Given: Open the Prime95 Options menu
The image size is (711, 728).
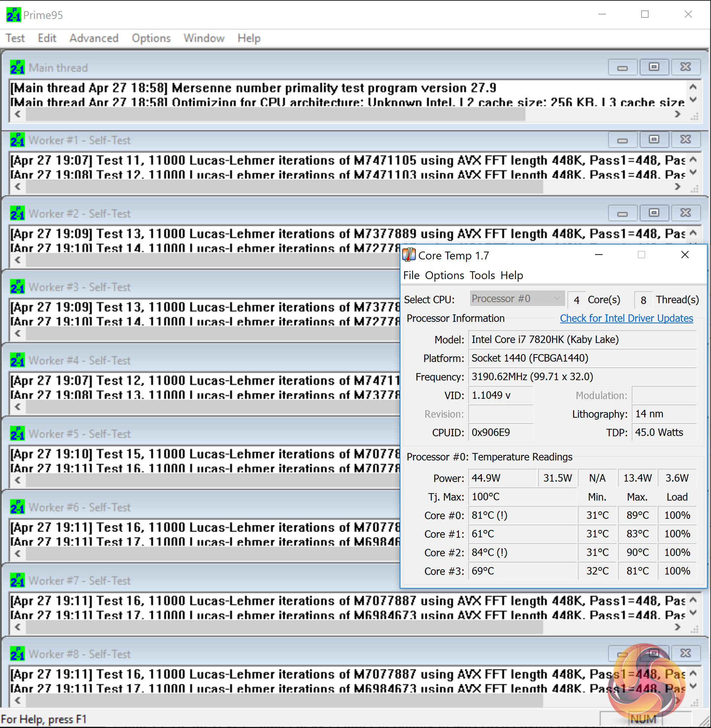Looking at the screenshot, I should pyautogui.click(x=151, y=38).
